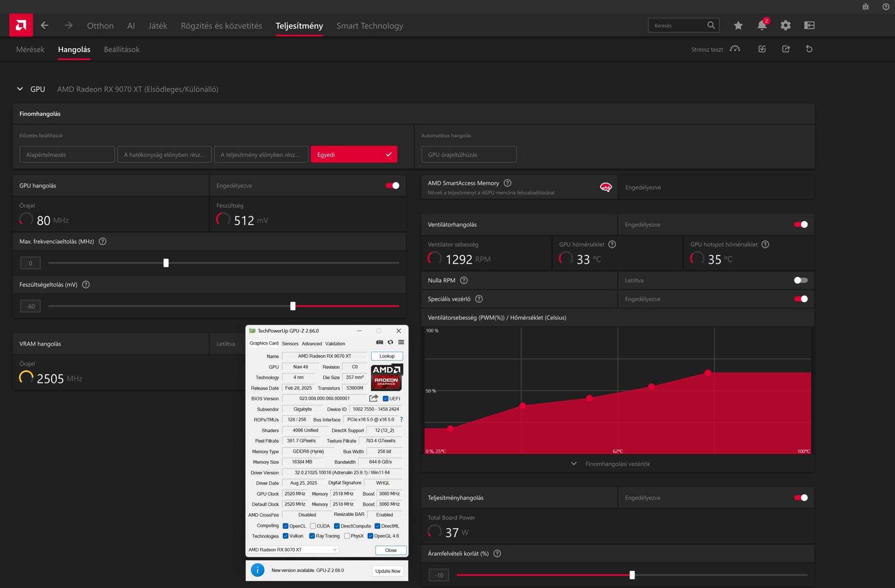This screenshot has height=588, width=895.
Task: Collapse the GPU section chevron
Action: tap(20, 89)
